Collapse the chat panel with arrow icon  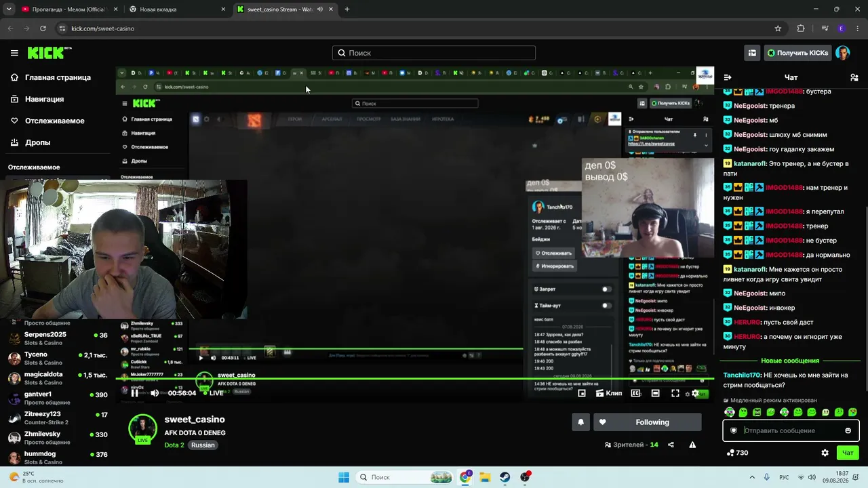pyautogui.click(x=728, y=77)
